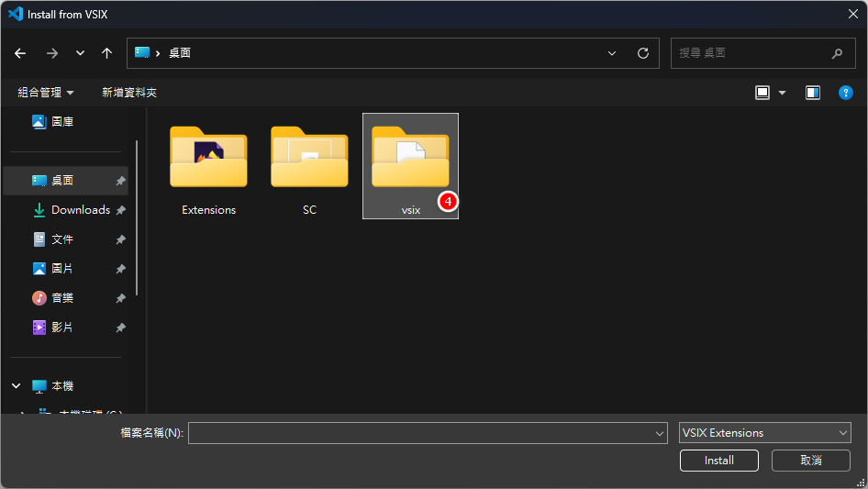Unpin Downloads using its pin icon

tap(121, 210)
